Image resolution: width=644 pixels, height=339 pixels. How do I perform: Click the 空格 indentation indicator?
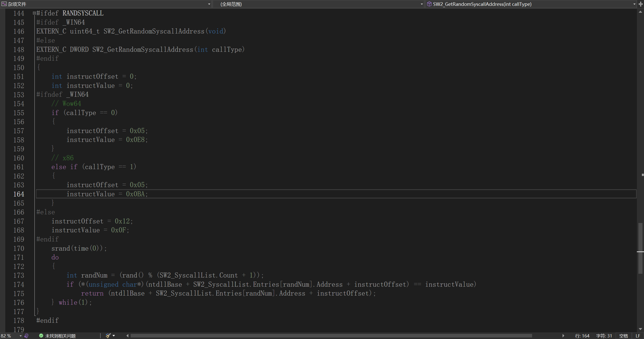tap(623, 336)
